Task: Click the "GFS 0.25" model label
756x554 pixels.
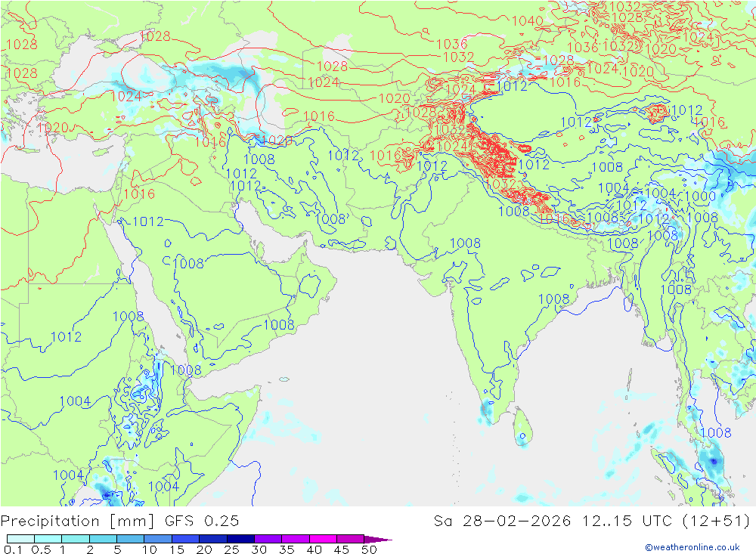Action: point(202,521)
